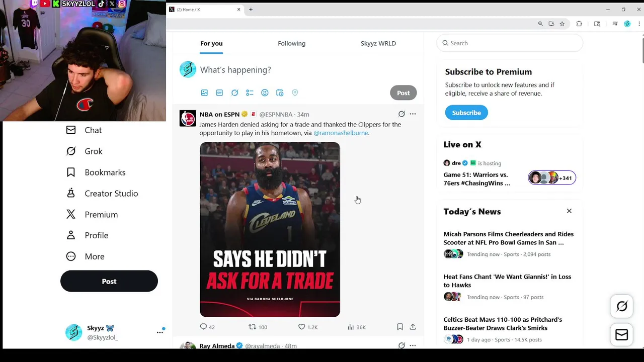Image resolution: width=644 pixels, height=362 pixels.
Task: Open the Chrome profile avatar
Action: (627, 24)
